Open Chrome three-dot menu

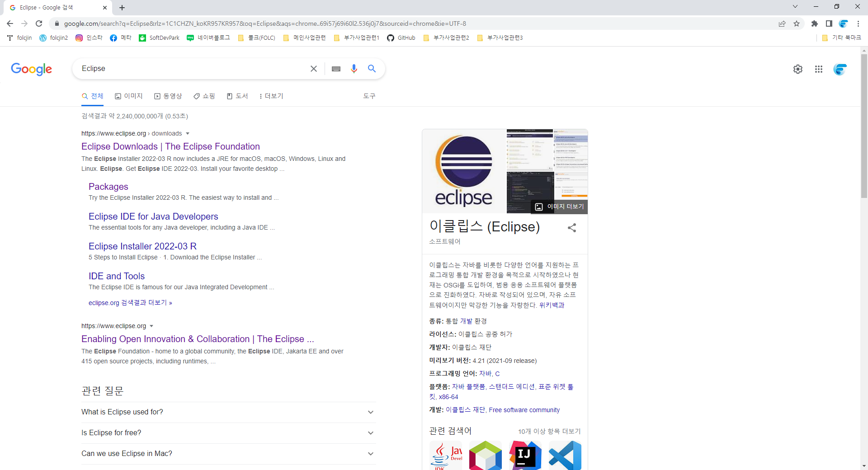tap(858, 23)
